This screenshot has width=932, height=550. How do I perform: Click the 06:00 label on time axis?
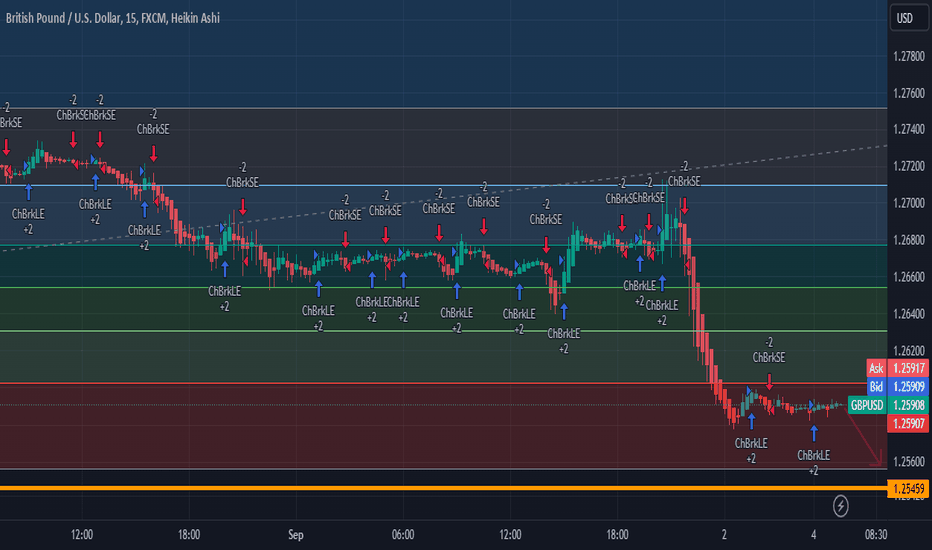click(x=403, y=535)
